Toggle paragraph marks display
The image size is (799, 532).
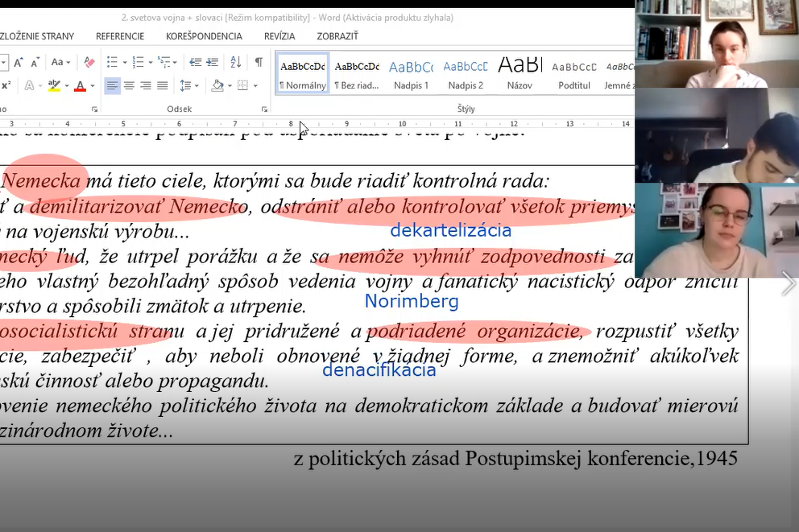point(259,62)
